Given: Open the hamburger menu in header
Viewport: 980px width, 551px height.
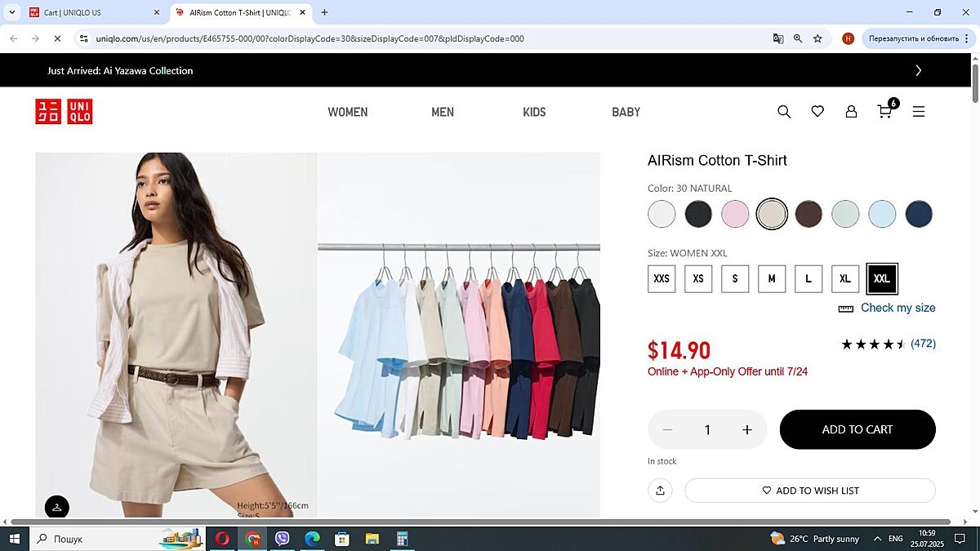Looking at the screenshot, I should tap(919, 112).
